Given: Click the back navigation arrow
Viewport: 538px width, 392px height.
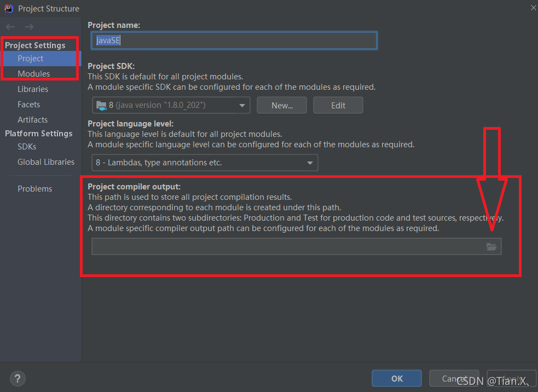Looking at the screenshot, I should tap(10, 27).
